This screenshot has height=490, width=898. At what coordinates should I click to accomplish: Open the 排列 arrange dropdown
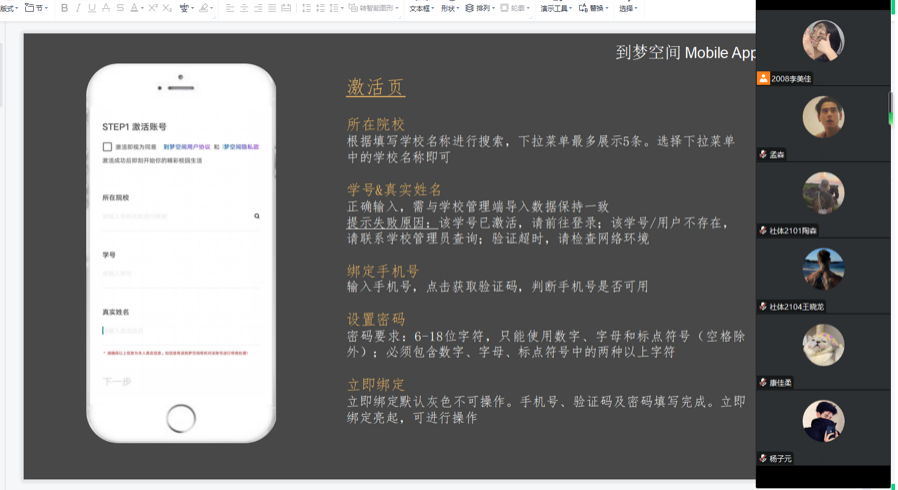click(480, 8)
